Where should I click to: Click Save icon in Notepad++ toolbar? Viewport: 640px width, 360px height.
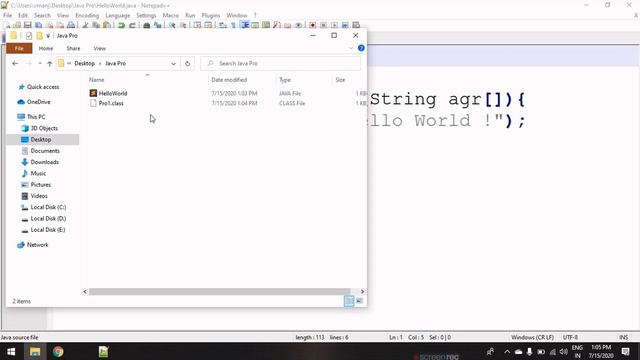coord(28,25)
